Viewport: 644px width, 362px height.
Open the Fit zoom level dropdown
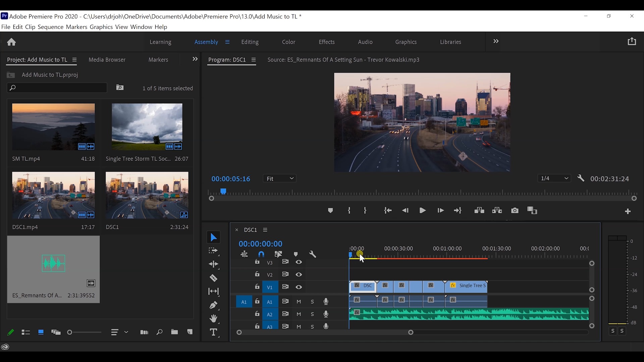280,178
